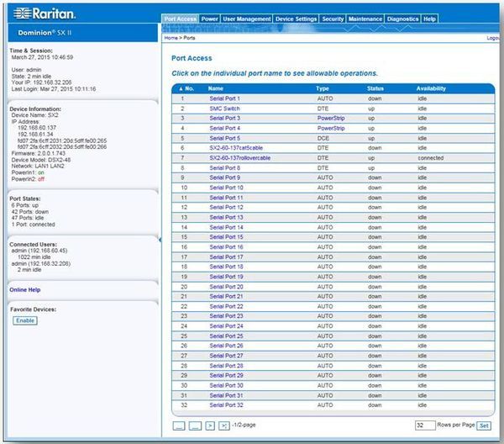
Task: Open the Power tab
Action: pos(209,18)
